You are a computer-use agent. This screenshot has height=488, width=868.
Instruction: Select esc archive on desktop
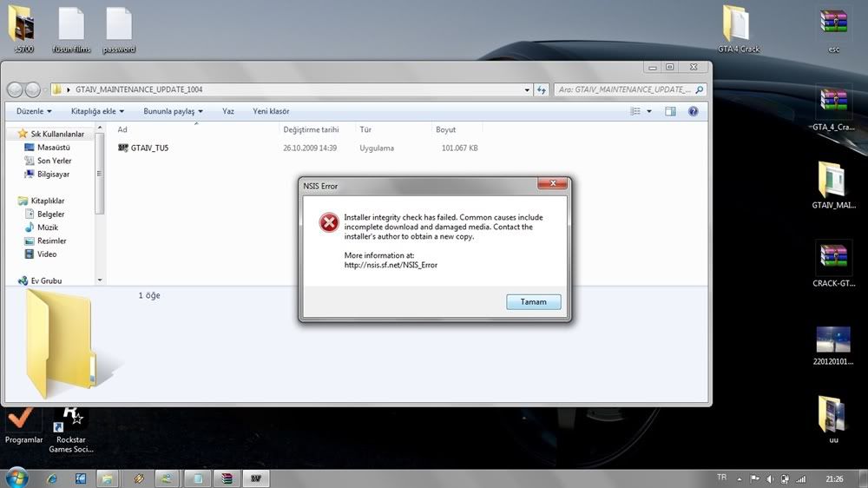pyautogui.click(x=833, y=29)
